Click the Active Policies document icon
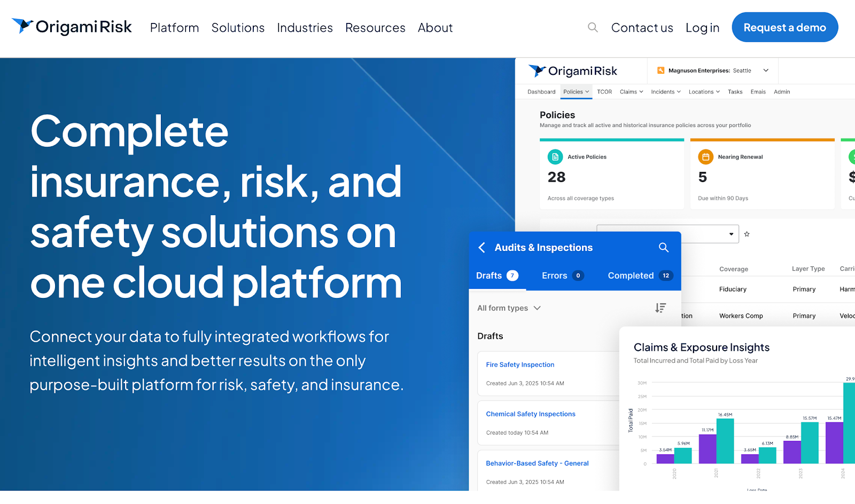The height and width of the screenshot is (504, 855). point(555,157)
